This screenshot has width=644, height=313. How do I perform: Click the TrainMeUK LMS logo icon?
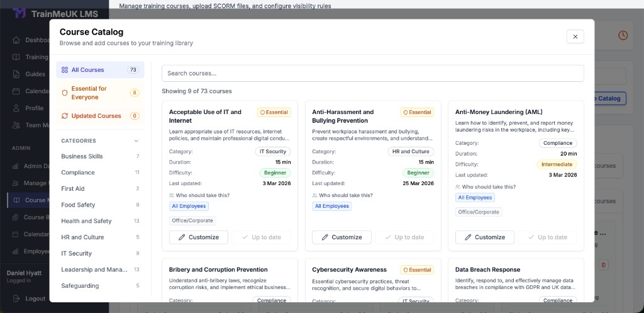click(19, 13)
